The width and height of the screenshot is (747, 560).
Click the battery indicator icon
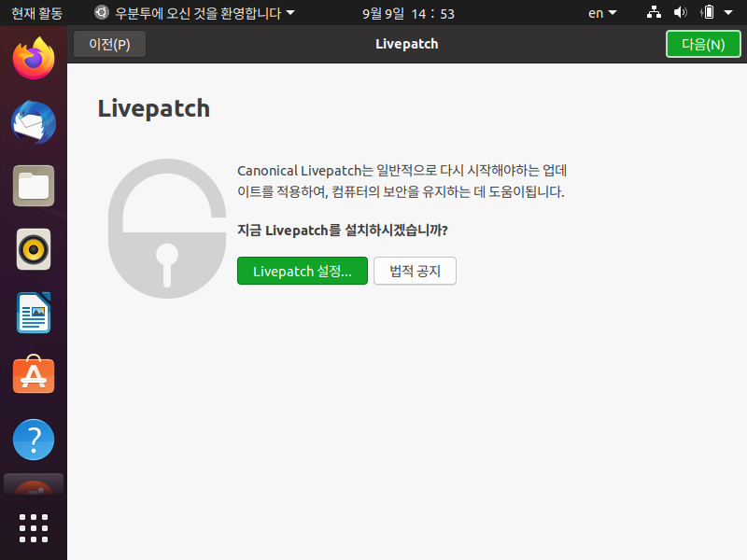tap(708, 12)
